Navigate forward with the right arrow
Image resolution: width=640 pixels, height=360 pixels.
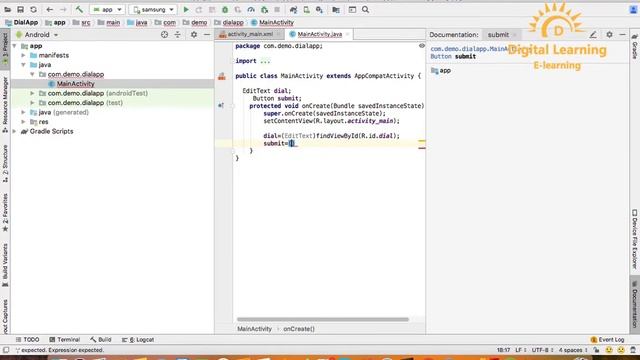click(63, 9)
